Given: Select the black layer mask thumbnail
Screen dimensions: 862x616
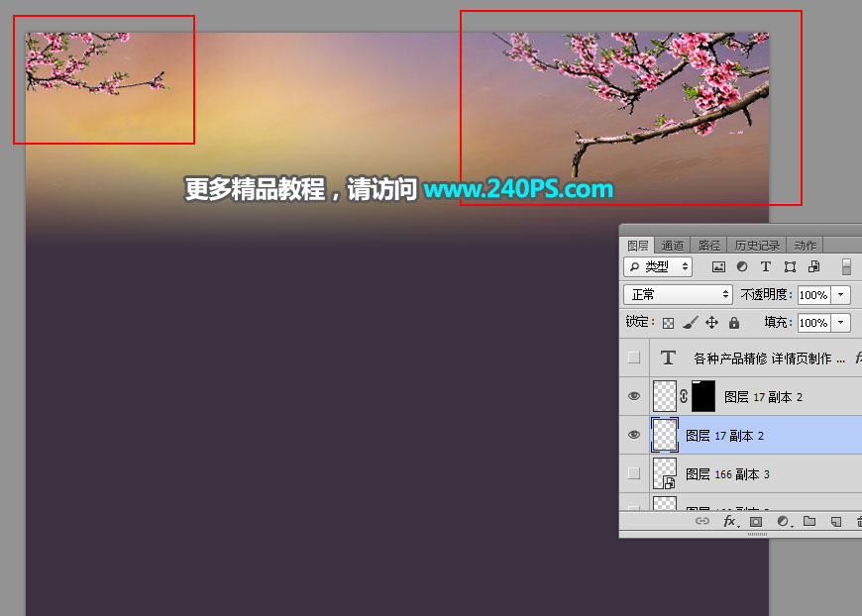Looking at the screenshot, I should coord(703,396).
